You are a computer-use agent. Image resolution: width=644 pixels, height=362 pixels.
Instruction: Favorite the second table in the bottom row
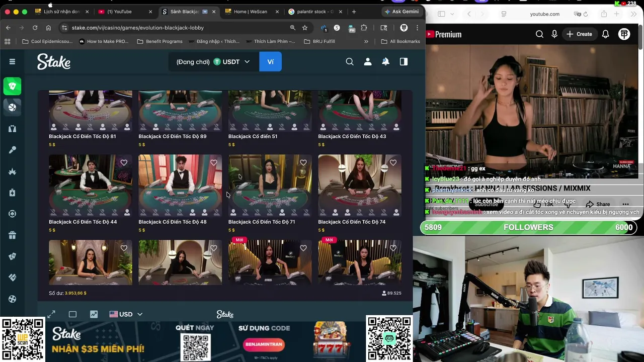[x=213, y=248]
